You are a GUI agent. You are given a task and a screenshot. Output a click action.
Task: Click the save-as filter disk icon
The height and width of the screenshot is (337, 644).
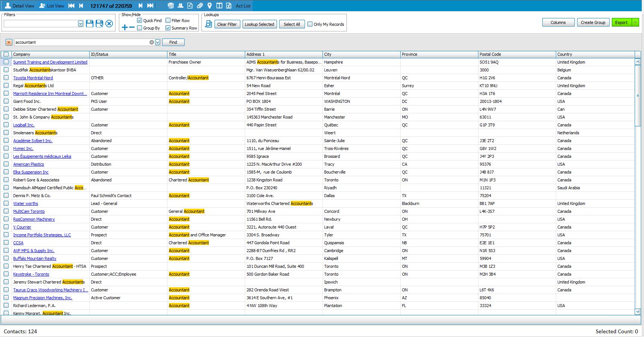[x=99, y=24]
